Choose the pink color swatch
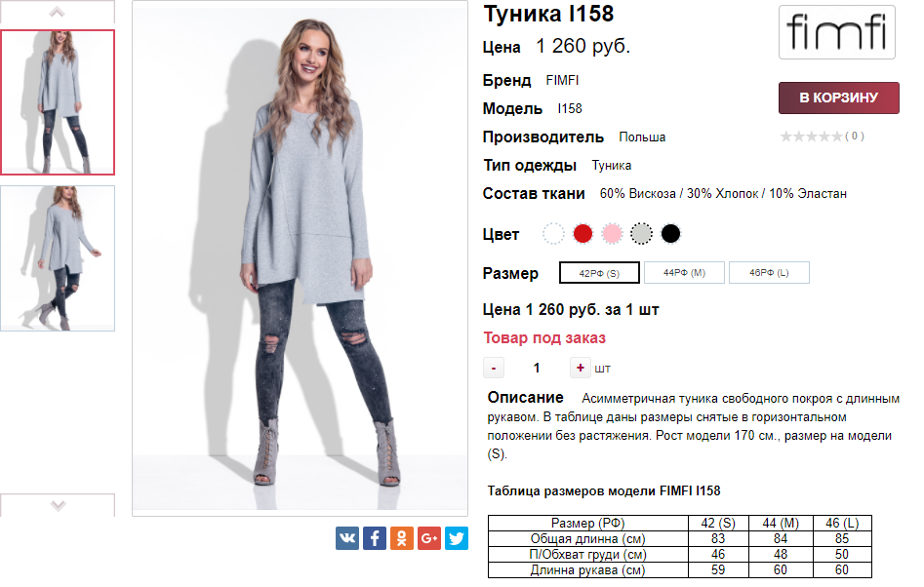 (612, 234)
